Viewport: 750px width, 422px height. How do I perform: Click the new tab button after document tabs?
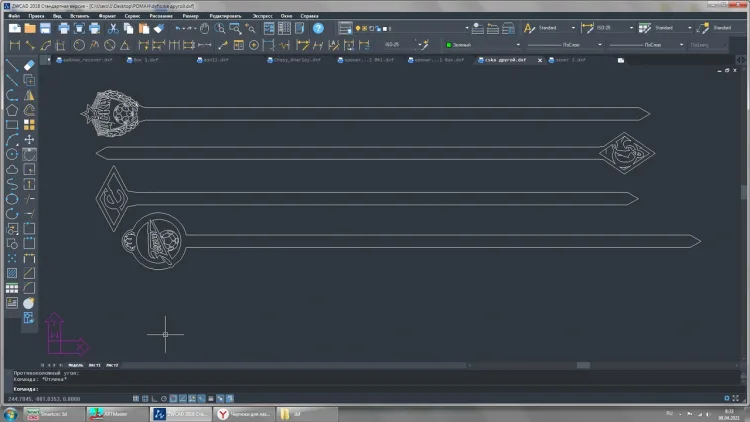620,60
